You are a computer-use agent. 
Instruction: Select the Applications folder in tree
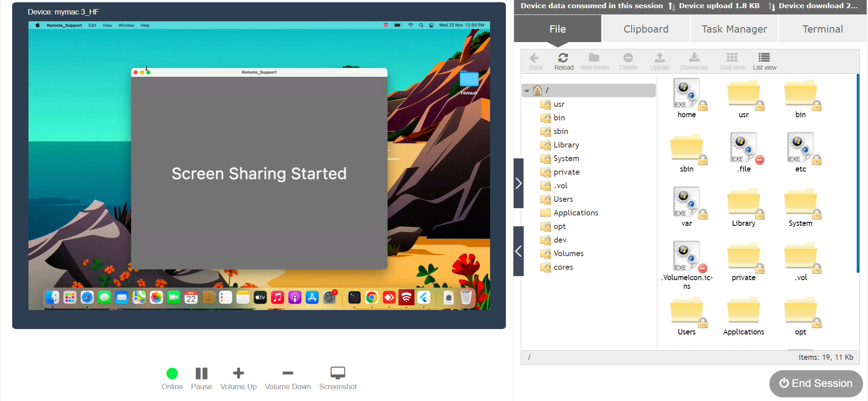576,213
